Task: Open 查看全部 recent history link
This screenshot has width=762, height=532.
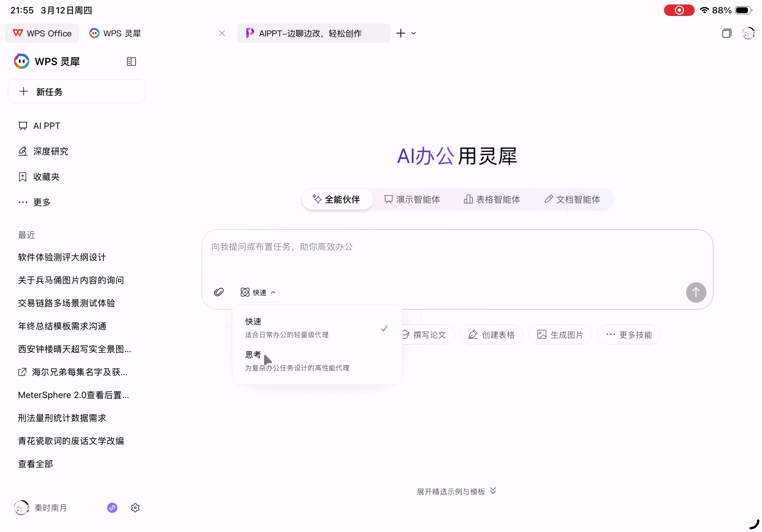Action: 35,464
